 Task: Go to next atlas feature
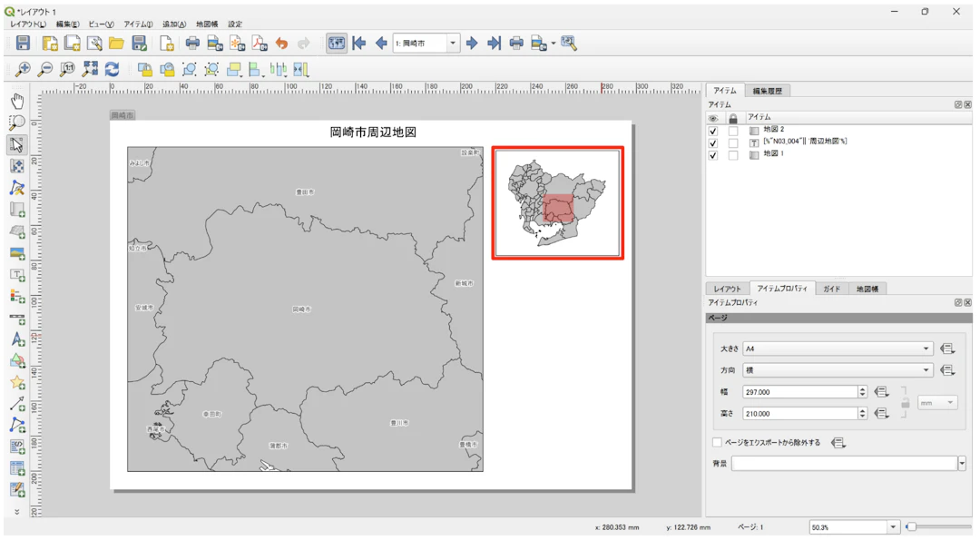472,43
